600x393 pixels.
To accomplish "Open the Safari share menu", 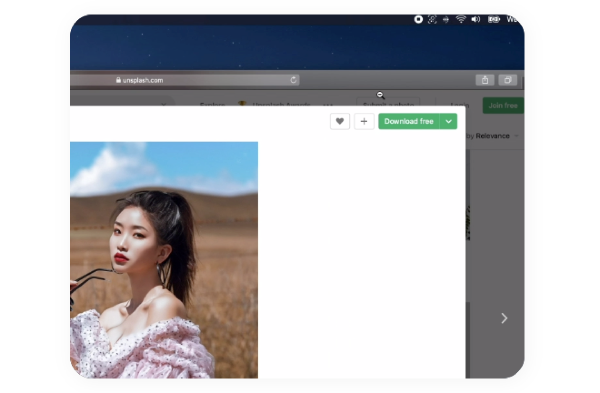I will 485,80.
